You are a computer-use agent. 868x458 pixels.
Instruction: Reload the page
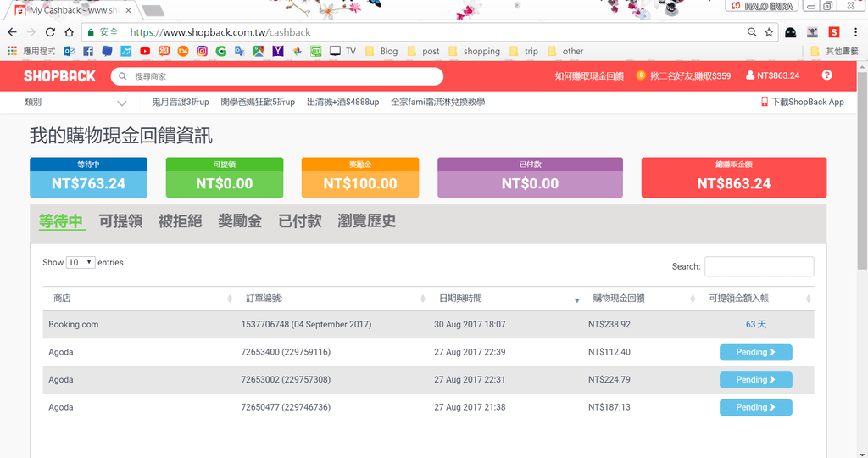(50, 32)
